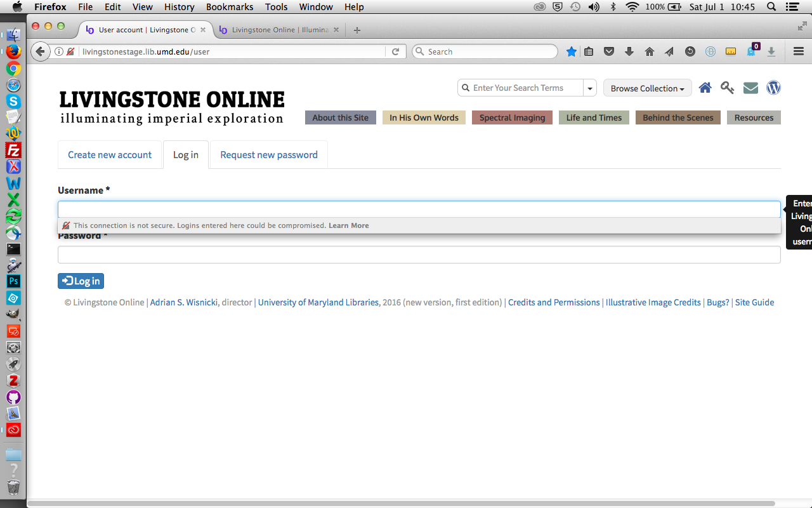The width and height of the screenshot is (812, 508).
Task: Open the Site Guide footer link
Action: click(x=754, y=302)
